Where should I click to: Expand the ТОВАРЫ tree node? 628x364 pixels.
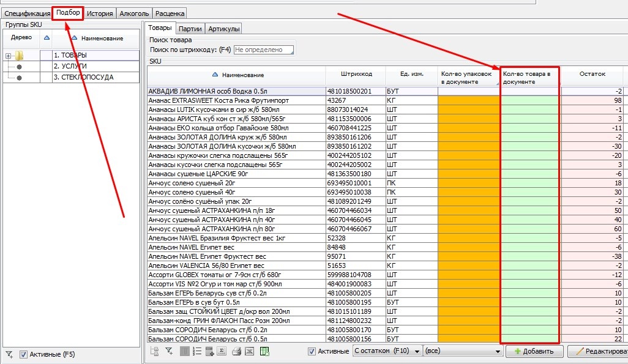[x=9, y=56]
